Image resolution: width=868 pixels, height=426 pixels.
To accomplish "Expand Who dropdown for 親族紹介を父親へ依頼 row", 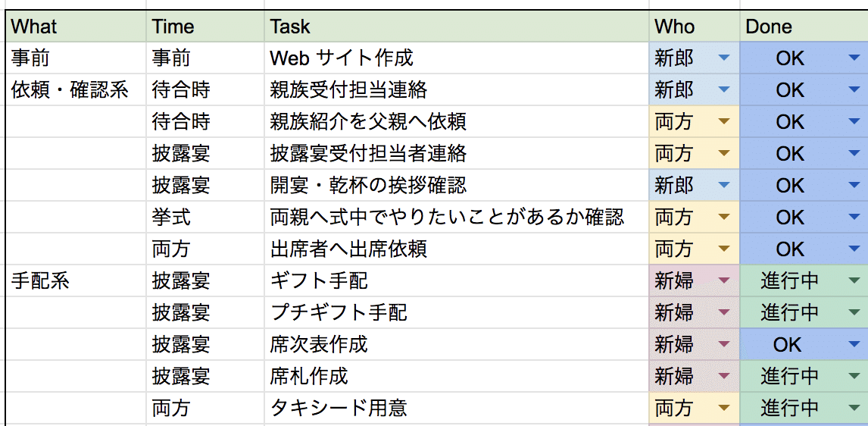I will [x=723, y=122].
